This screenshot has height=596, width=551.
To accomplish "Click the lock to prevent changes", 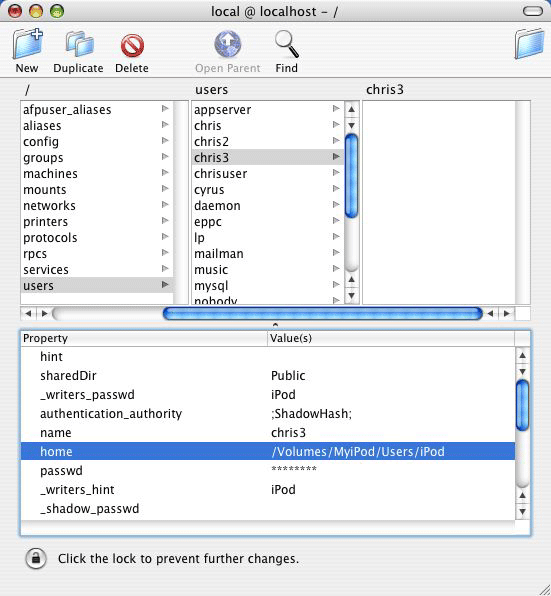I will pos(36,558).
